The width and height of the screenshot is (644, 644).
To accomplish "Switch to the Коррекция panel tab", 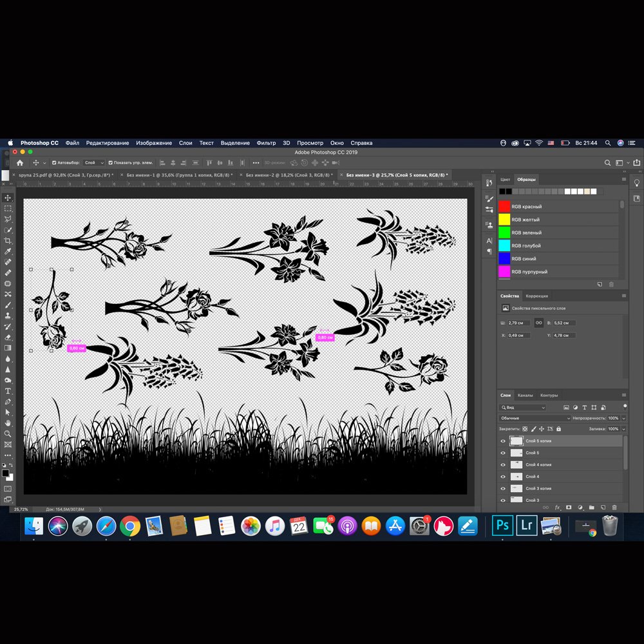I will (536, 296).
